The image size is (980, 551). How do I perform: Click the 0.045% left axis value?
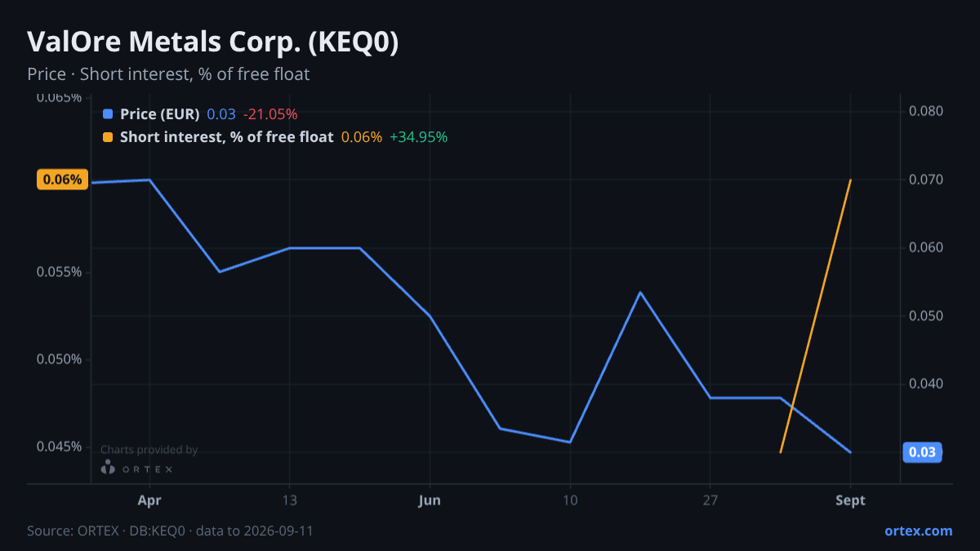[x=59, y=447]
